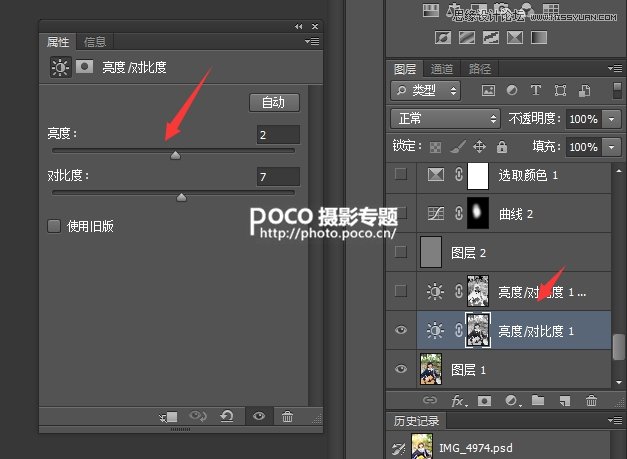The image size is (627, 459).
Task: Open the Properties panel flyout menu
Action: [312, 41]
